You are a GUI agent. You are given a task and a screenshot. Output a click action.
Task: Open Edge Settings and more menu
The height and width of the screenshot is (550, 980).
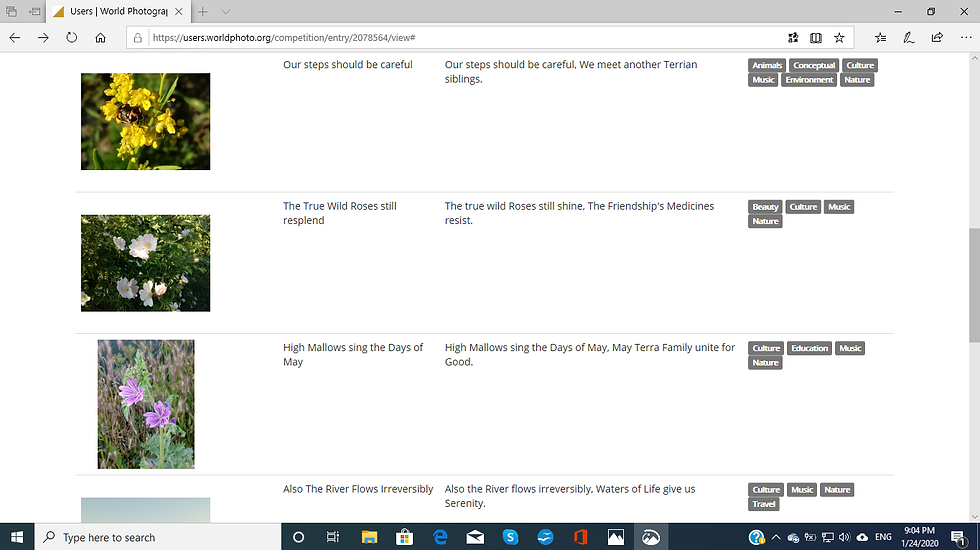click(x=966, y=38)
